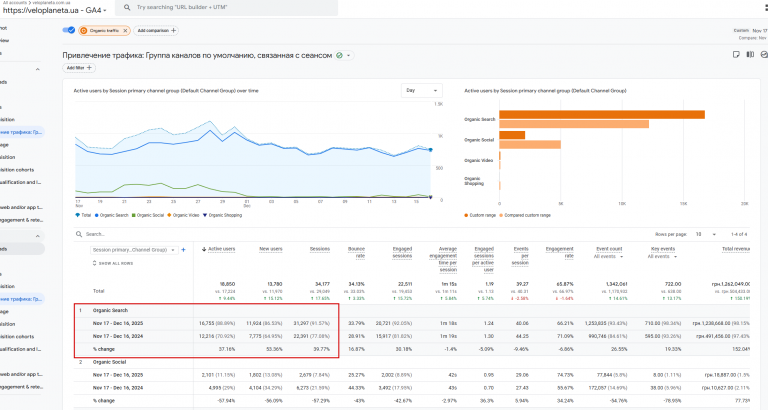This screenshot has width=768, height=410.
Task: Click the Add filter button
Action: point(77,68)
